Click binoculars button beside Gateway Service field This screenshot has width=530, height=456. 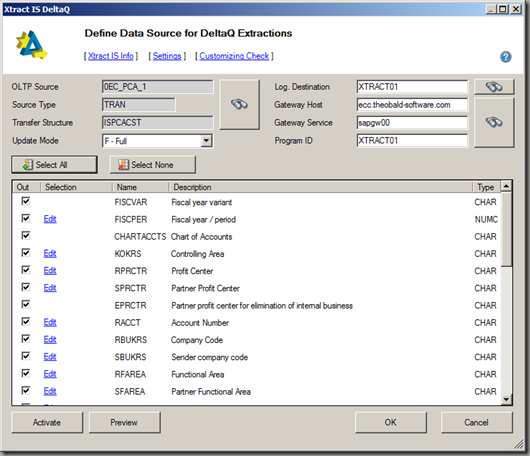(x=494, y=122)
